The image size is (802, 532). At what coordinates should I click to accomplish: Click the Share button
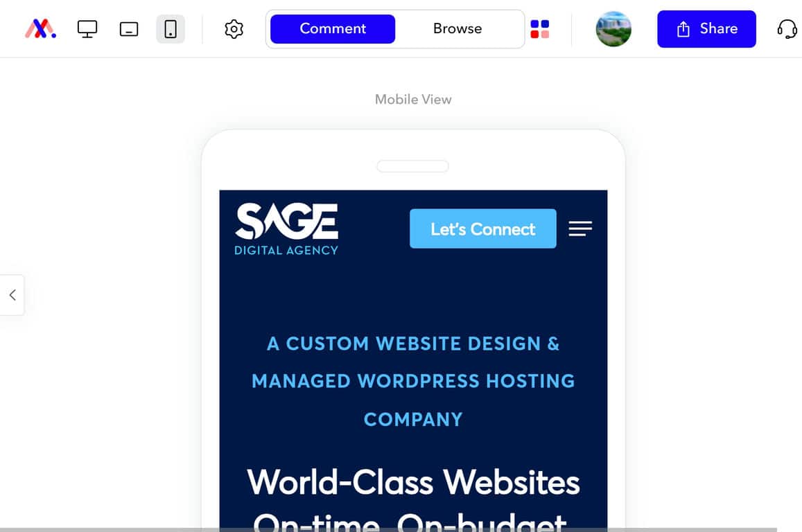pyautogui.click(x=706, y=28)
